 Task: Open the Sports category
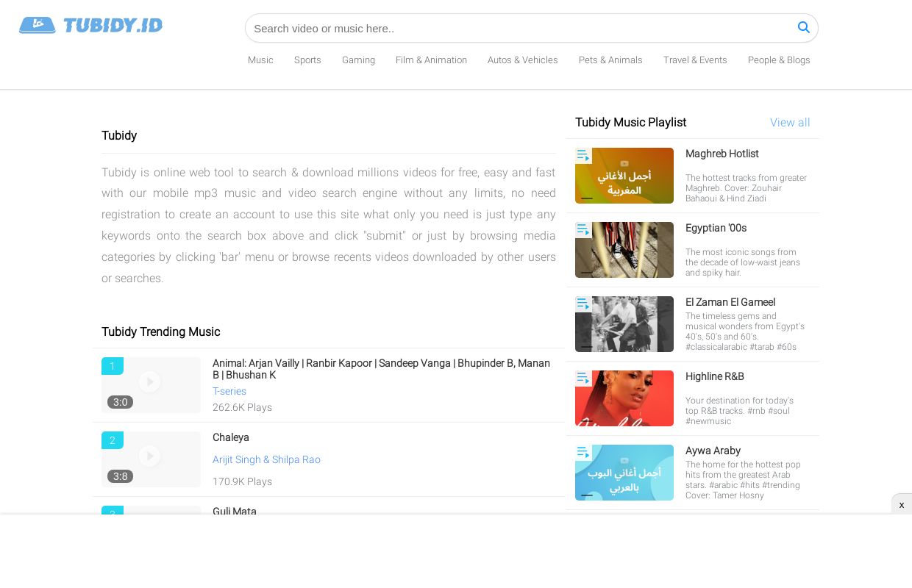(x=307, y=60)
